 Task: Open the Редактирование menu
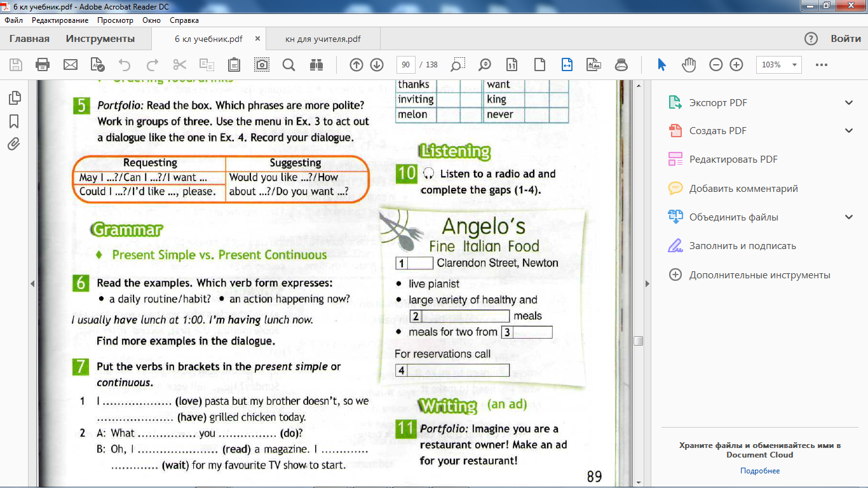60,20
